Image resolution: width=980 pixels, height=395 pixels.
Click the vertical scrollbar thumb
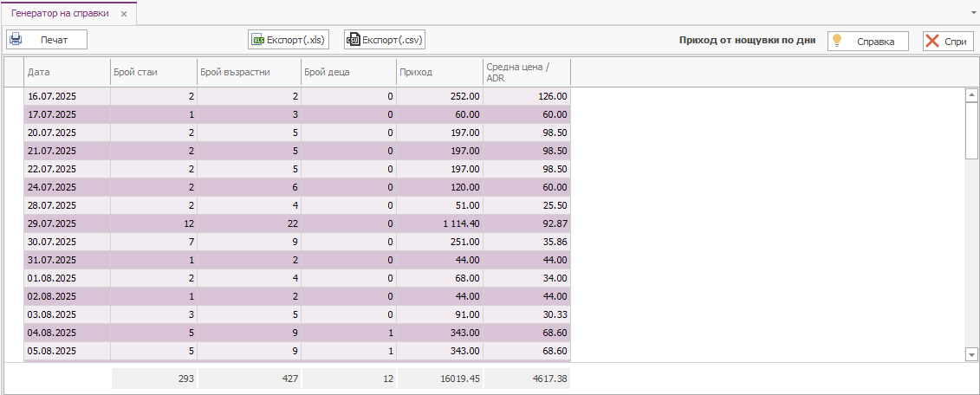pyautogui.click(x=971, y=130)
